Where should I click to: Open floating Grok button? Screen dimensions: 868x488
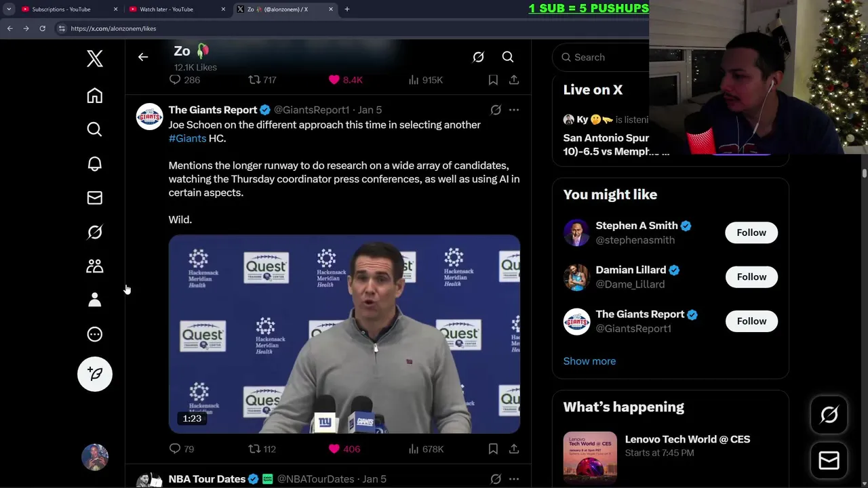tap(829, 415)
